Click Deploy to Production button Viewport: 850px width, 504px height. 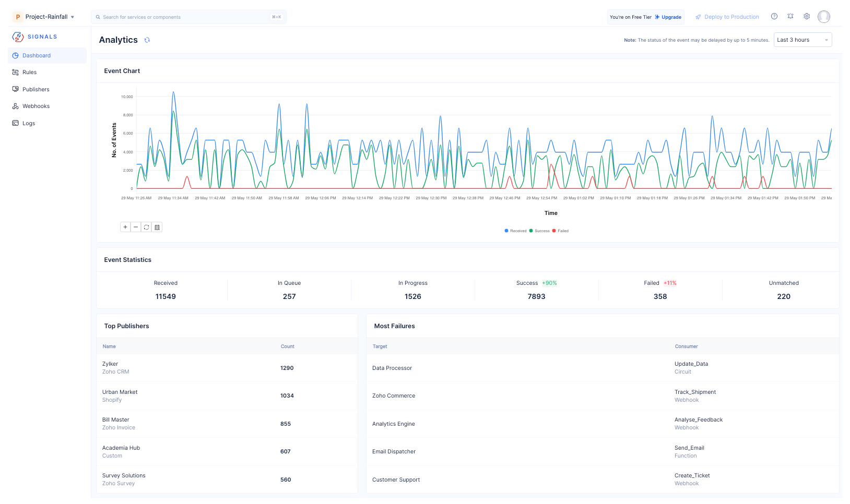727,17
